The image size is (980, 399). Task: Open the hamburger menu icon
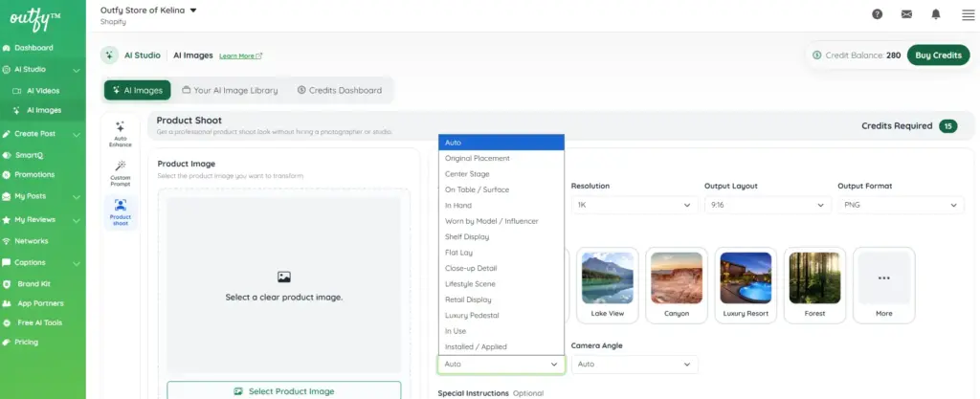(x=969, y=15)
